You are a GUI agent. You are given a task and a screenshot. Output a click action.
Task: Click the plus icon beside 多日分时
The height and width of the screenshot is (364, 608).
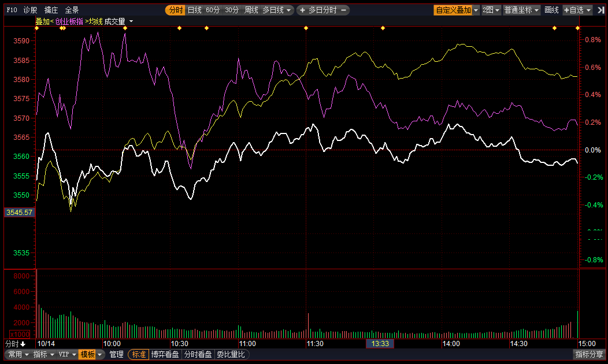[302, 10]
